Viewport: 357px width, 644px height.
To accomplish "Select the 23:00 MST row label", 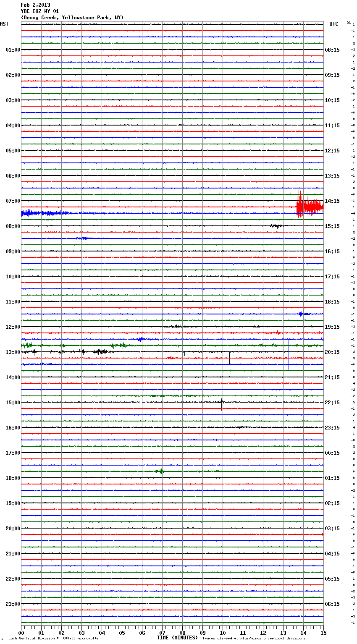I will [13, 604].
